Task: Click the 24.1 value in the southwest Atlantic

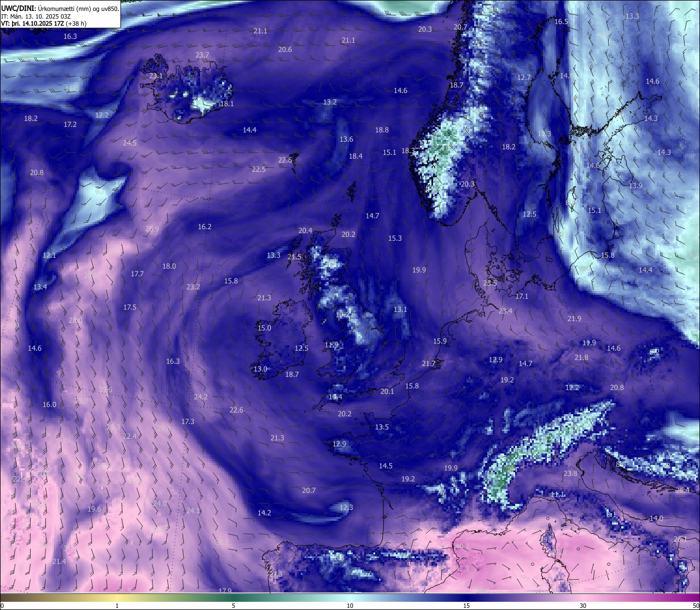Action: [193, 510]
